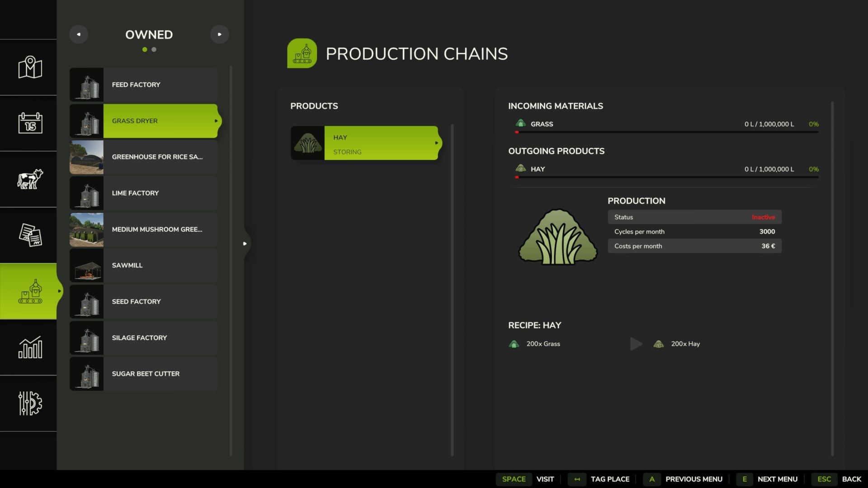Click the Hay outgoing product icon
The width and height of the screenshot is (868, 488).
coord(520,169)
